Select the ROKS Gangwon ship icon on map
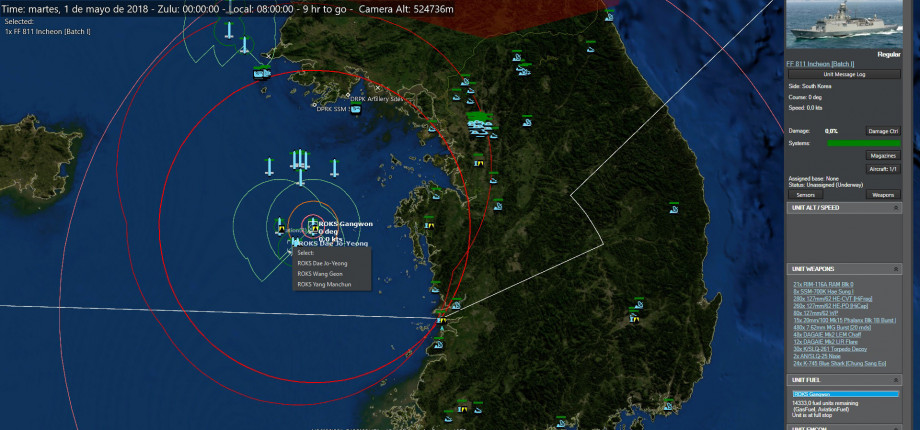The image size is (920, 430). coord(313,224)
